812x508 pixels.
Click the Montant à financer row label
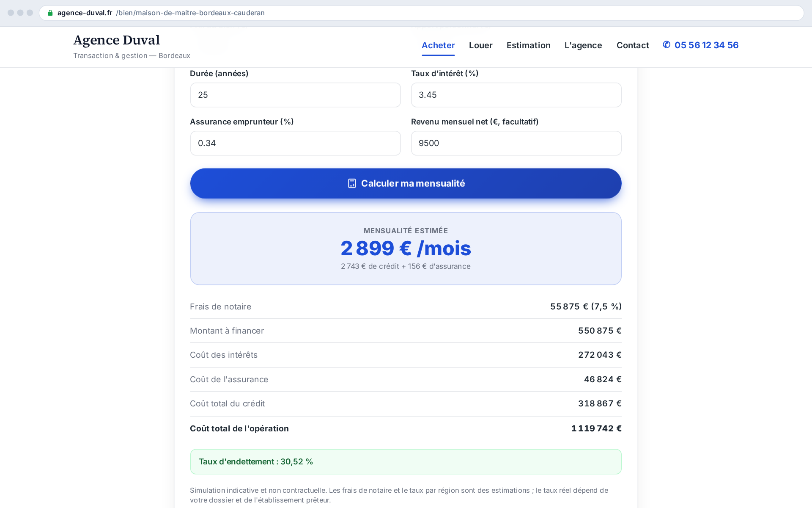point(227,331)
